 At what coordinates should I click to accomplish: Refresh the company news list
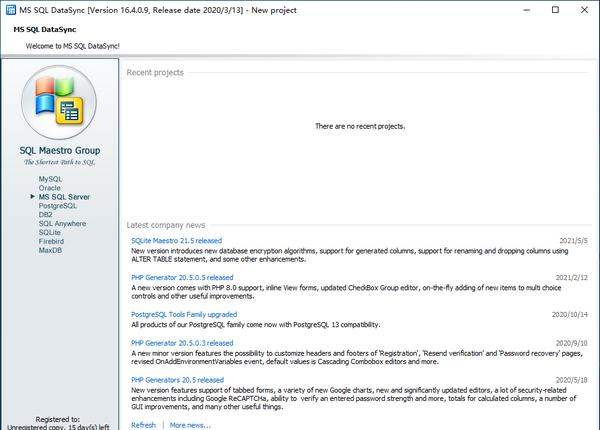143,425
